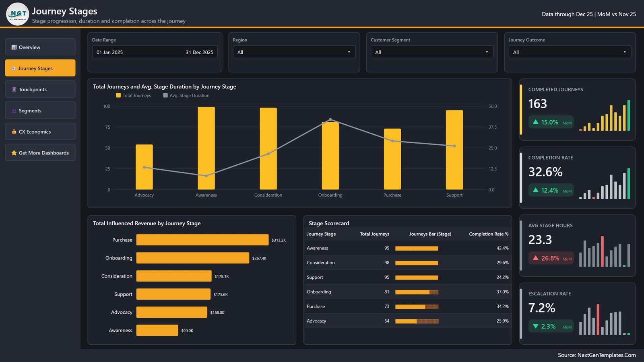
Task: Click the red up arrow on Avg Stage Hours
Action: point(536,258)
